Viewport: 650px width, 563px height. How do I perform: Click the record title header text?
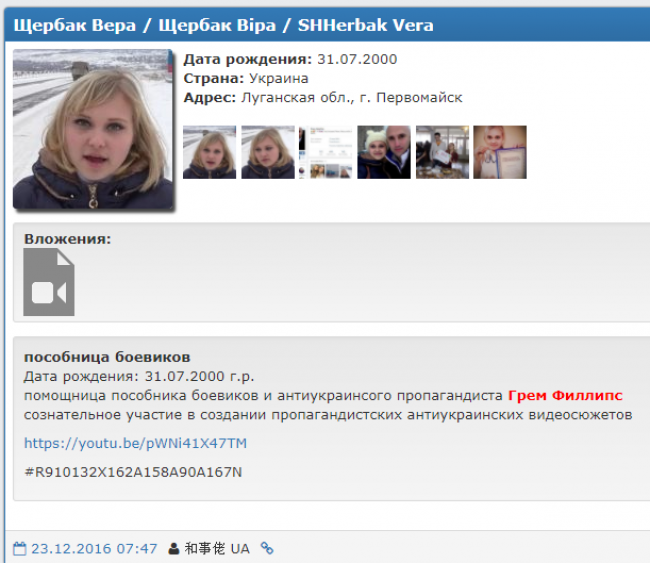click(224, 24)
